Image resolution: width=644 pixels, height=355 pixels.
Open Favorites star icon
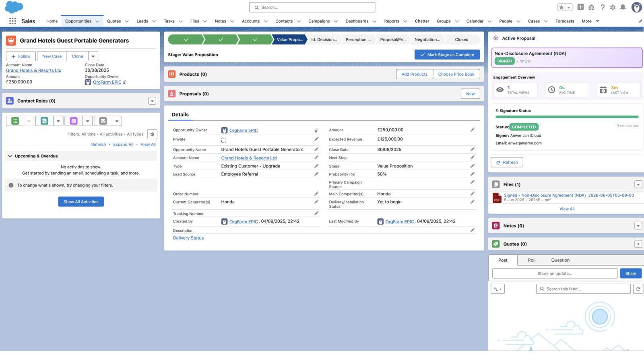tap(561, 7)
